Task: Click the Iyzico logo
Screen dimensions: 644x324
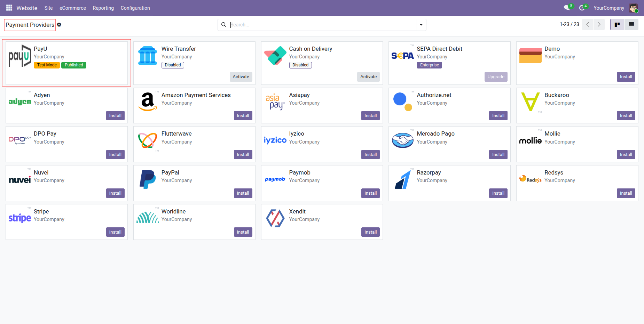Action: coord(275,140)
